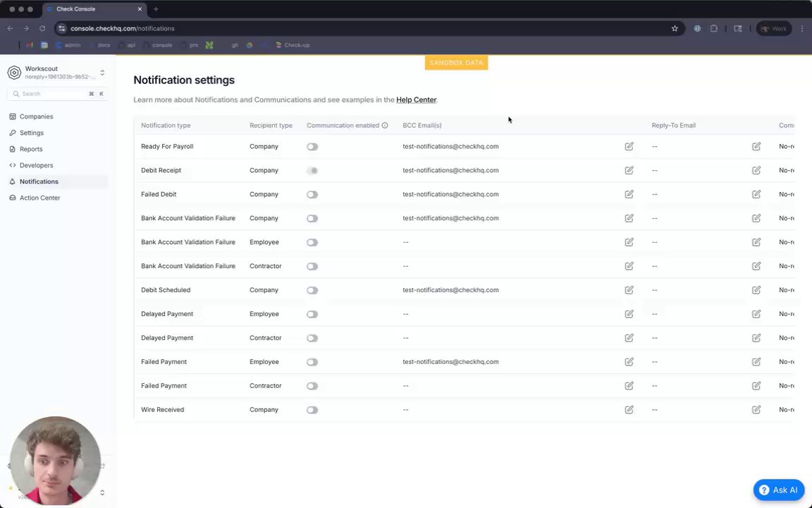
Task: Open the Work profile menu in Chrome
Action: click(773, 29)
